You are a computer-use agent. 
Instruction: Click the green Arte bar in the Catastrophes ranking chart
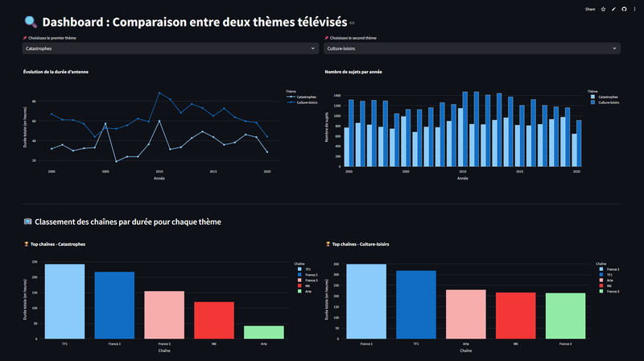[264, 332]
